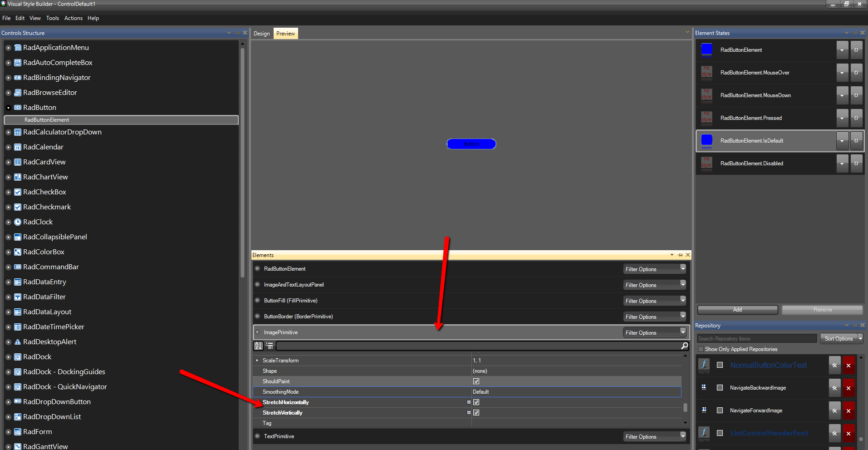This screenshot has width=868, height=450.
Task: Edit the NavigateBackwardImage repository item
Action: tap(835, 388)
